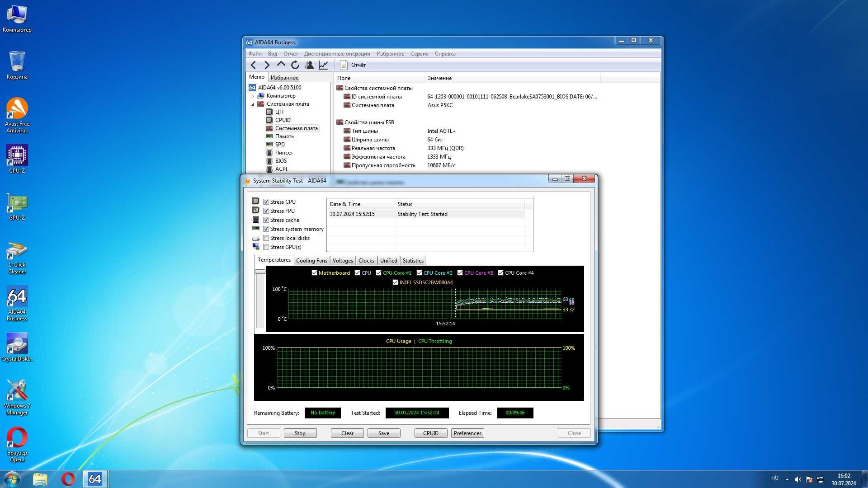This screenshot has width=868, height=488.
Task: Open stability test Preferences
Action: tap(467, 433)
